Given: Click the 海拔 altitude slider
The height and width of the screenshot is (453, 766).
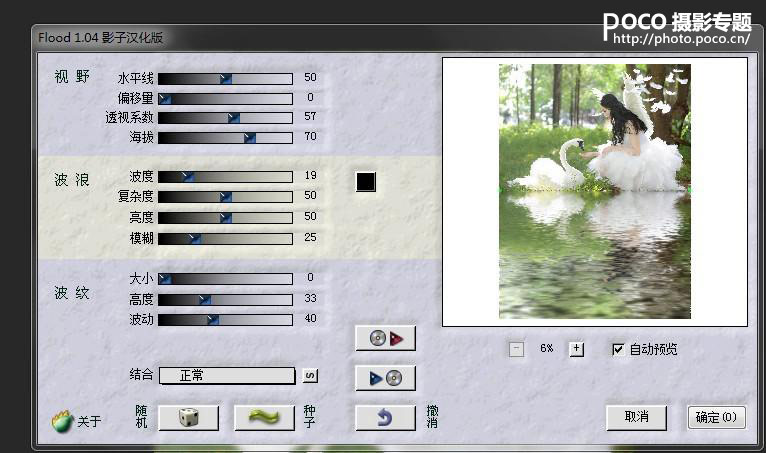Looking at the screenshot, I should pos(225,138).
